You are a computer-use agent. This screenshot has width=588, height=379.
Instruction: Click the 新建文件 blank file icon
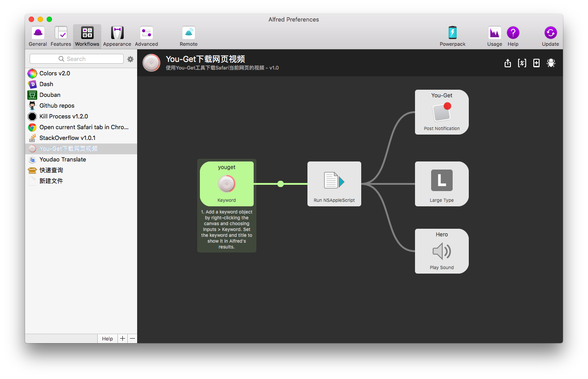pos(32,181)
